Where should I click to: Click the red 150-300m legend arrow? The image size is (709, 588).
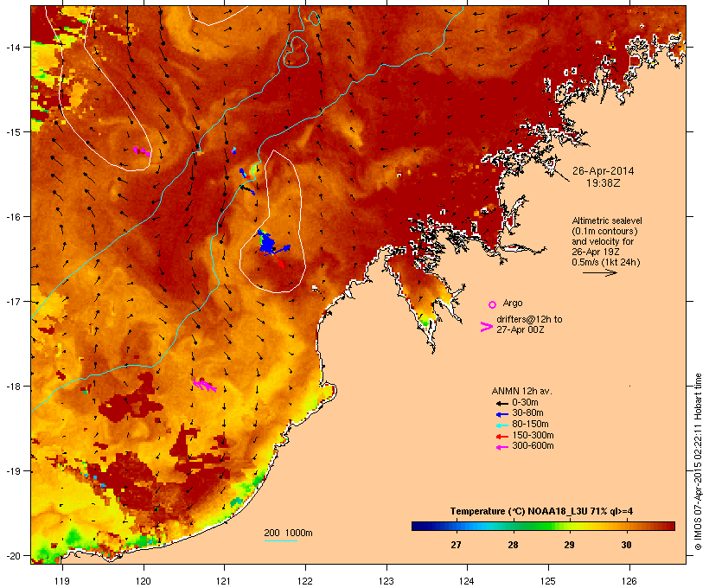[501, 437]
